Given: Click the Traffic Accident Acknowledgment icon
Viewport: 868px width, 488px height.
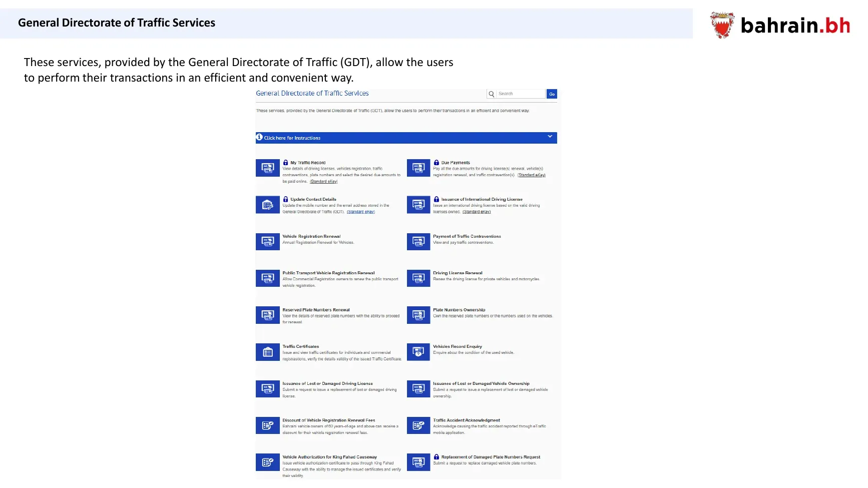Looking at the screenshot, I should point(418,425).
